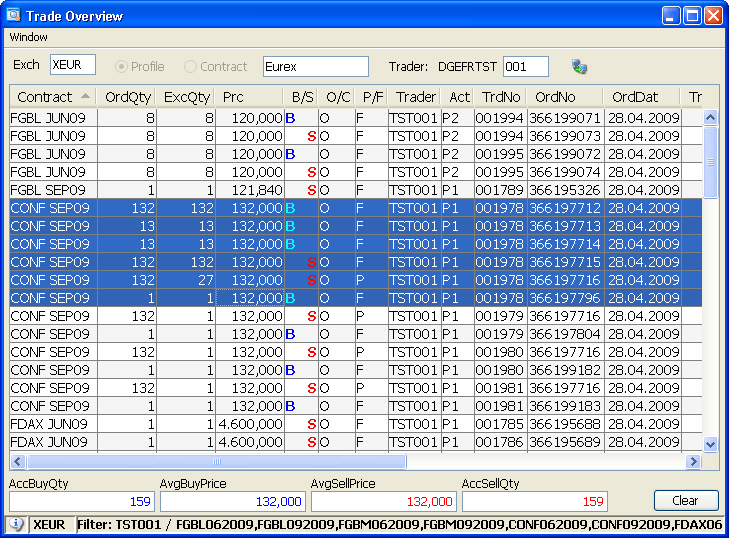This screenshot has width=729, height=538.
Task: Click the Trade Overview title bar icon
Action: [13, 15]
